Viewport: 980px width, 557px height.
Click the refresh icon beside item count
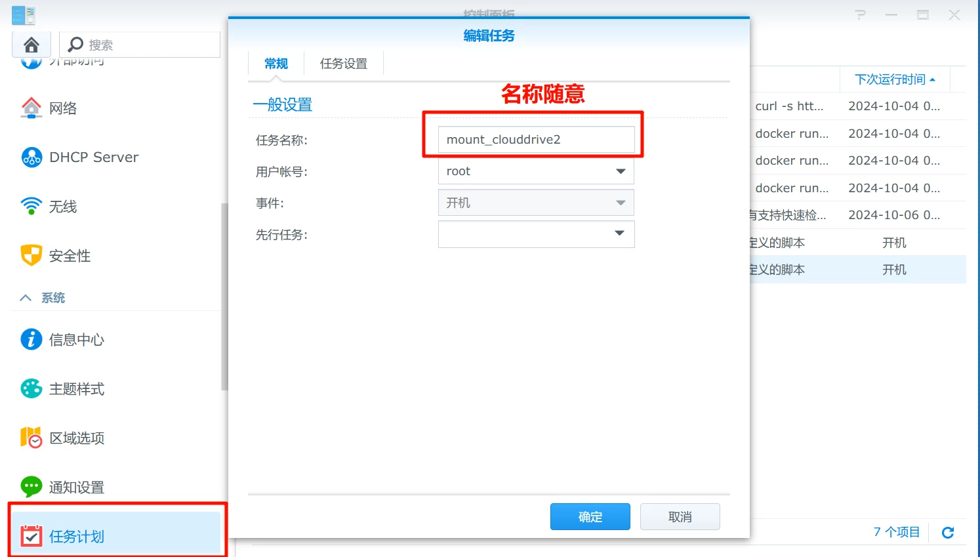[x=947, y=532]
